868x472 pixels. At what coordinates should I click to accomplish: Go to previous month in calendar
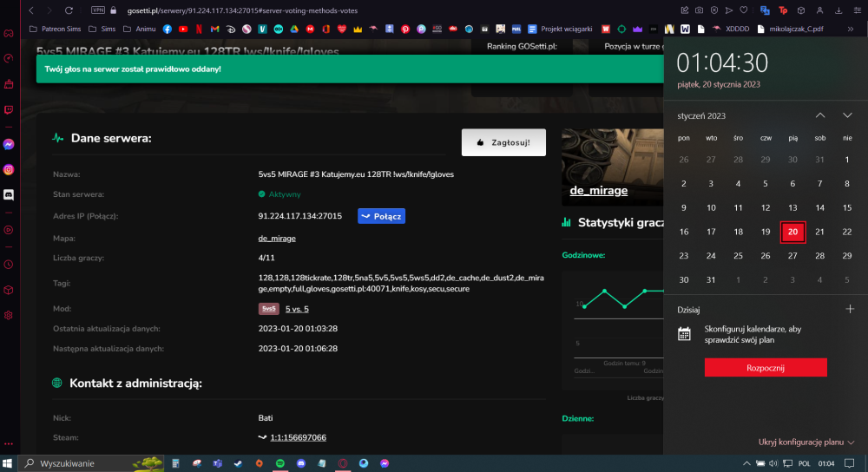pyautogui.click(x=820, y=115)
